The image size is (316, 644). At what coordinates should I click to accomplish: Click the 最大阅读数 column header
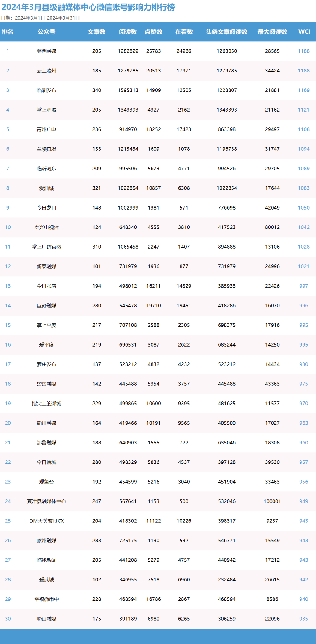272,32
